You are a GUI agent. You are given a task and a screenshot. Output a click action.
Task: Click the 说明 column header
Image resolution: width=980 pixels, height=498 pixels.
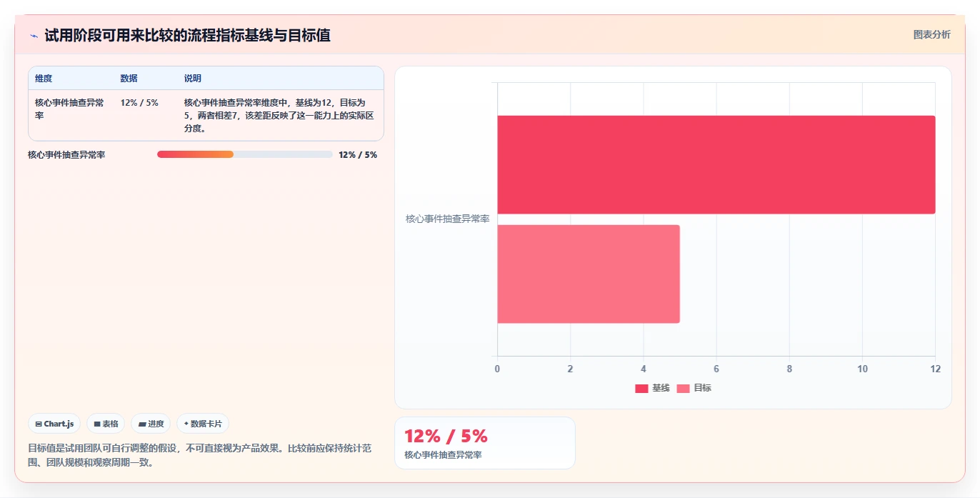[193, 79]
